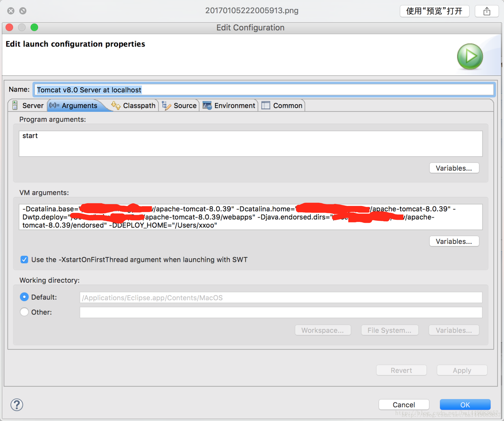Select Default working directory radio button
This screenshot has height=421, width=504.
point(24,297)
